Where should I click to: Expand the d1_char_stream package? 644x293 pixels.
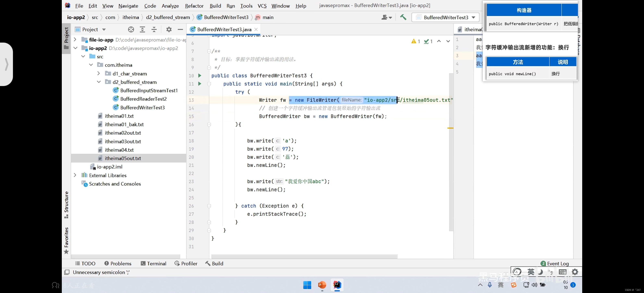point(99,74)
